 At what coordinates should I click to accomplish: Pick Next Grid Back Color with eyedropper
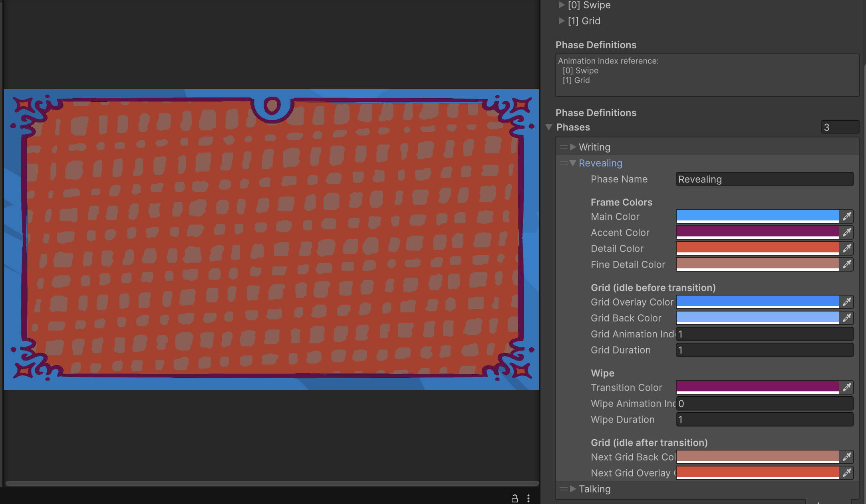[846, 457]
